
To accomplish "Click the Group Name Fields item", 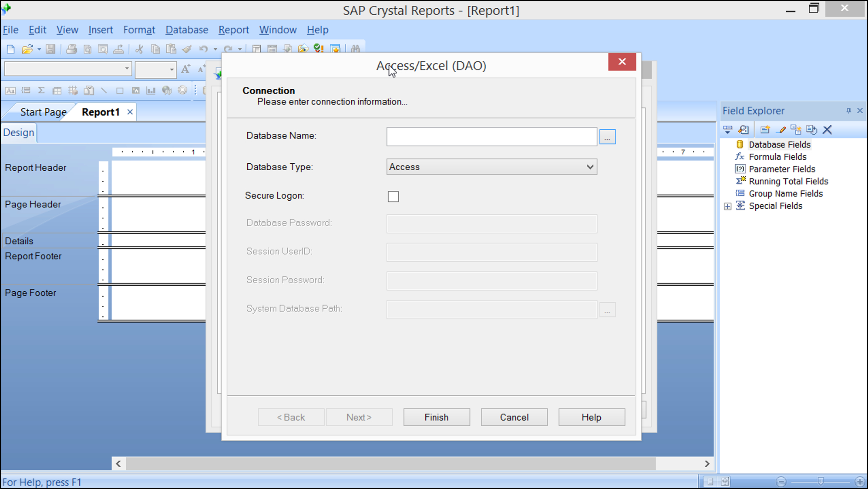I will point(786,194).
